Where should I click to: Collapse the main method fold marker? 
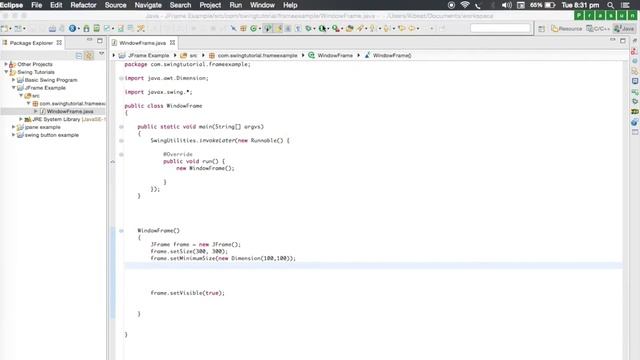[x=121, y=127]
